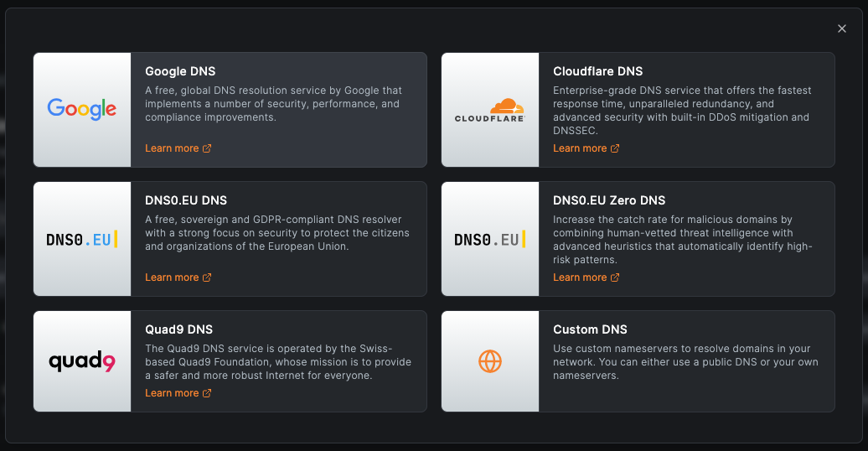Select the Quad9 logo thumbnail
This screenshot has height=451, width=868.
[x=82, y=361]
